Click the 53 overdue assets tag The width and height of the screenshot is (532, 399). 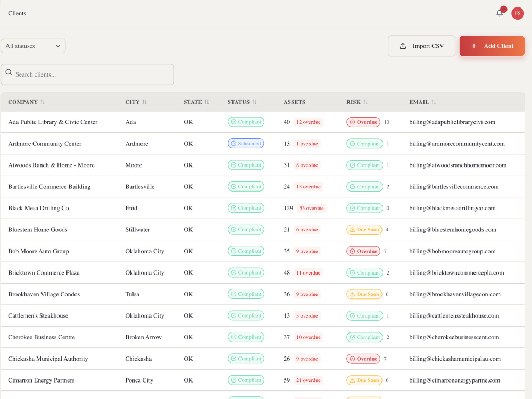click(311, 208)
